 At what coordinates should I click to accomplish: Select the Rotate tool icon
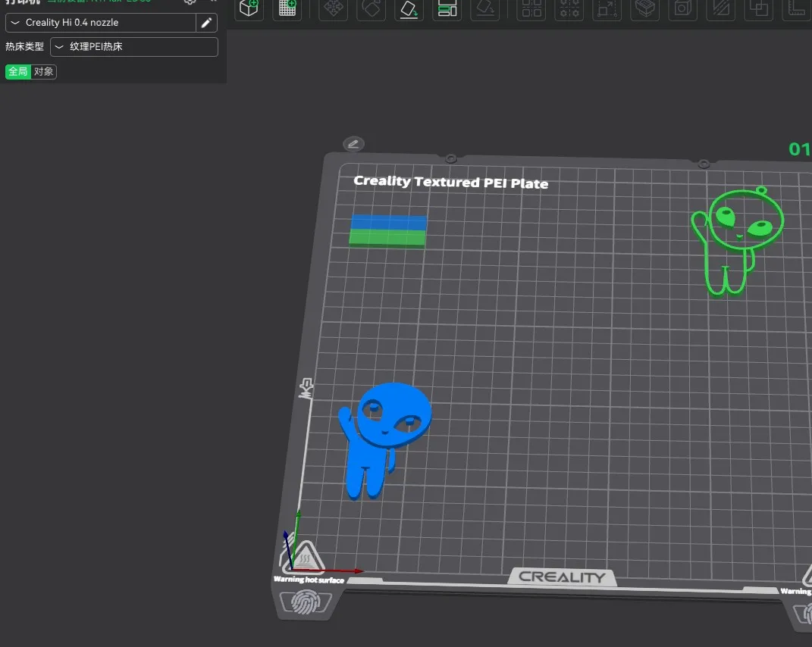(x=372, y=9)
